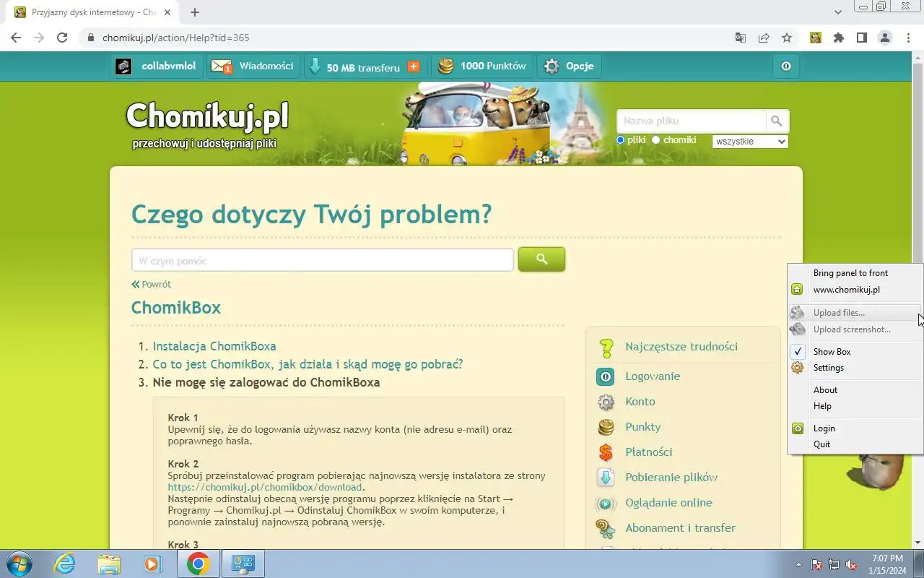924x578 pixels.
Task: Click the Punkty coins icon in sidebar
Action: [x=606, y=427]
